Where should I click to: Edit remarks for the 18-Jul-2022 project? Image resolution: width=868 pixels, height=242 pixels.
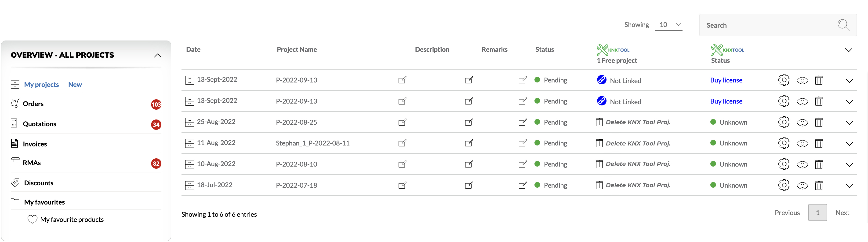click(522, 185)
